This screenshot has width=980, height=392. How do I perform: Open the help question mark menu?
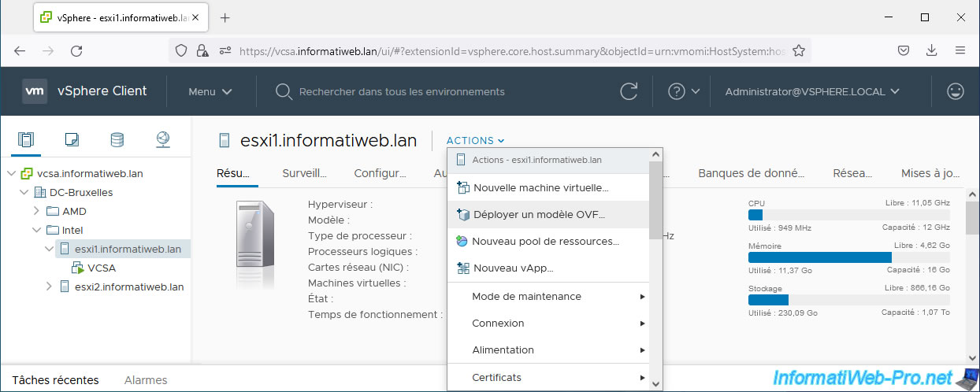(683, 91)
